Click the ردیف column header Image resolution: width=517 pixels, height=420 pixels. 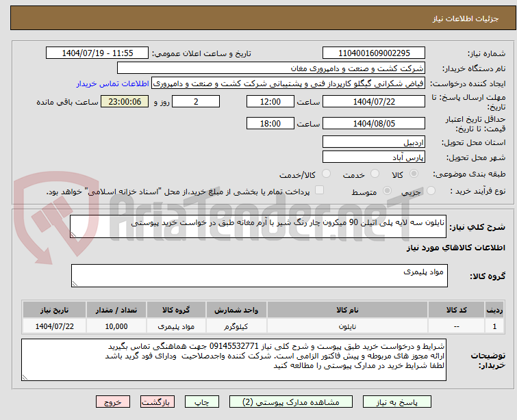click(494, 310)
